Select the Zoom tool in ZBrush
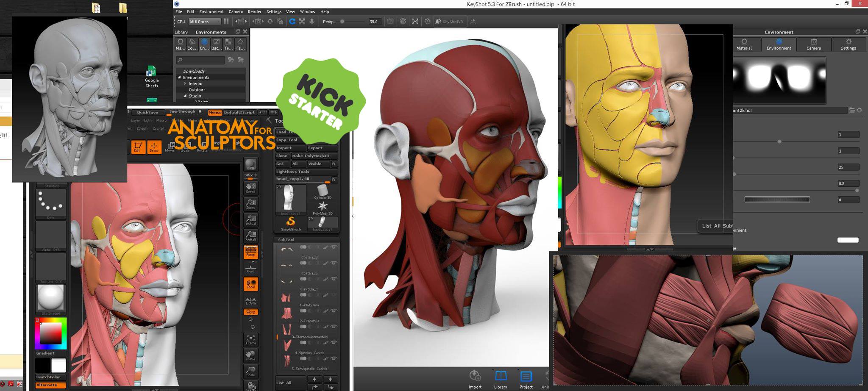Viewport: 868px width, 391px height. tap(250, 204)
